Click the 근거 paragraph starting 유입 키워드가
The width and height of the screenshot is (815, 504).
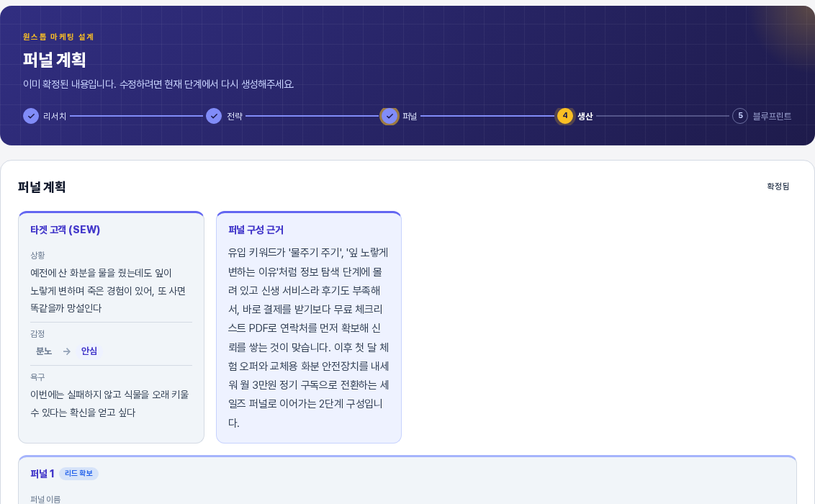pos(309,338)
